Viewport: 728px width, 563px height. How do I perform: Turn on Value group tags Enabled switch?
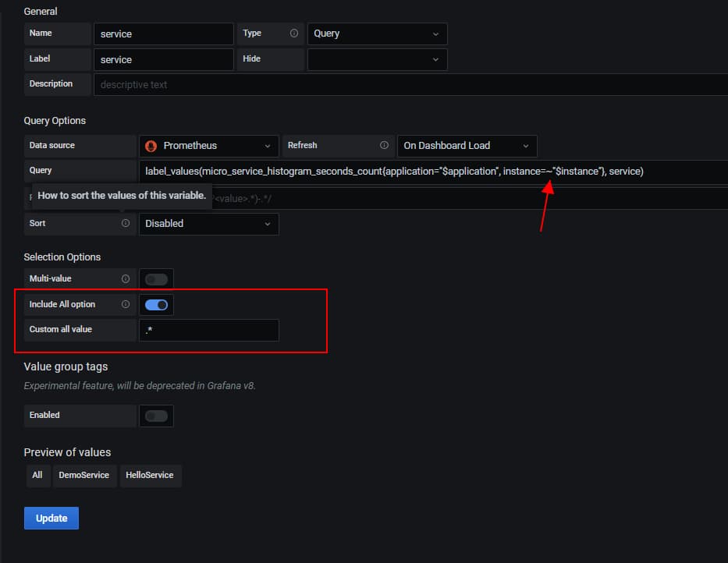[x=156, y=416]
